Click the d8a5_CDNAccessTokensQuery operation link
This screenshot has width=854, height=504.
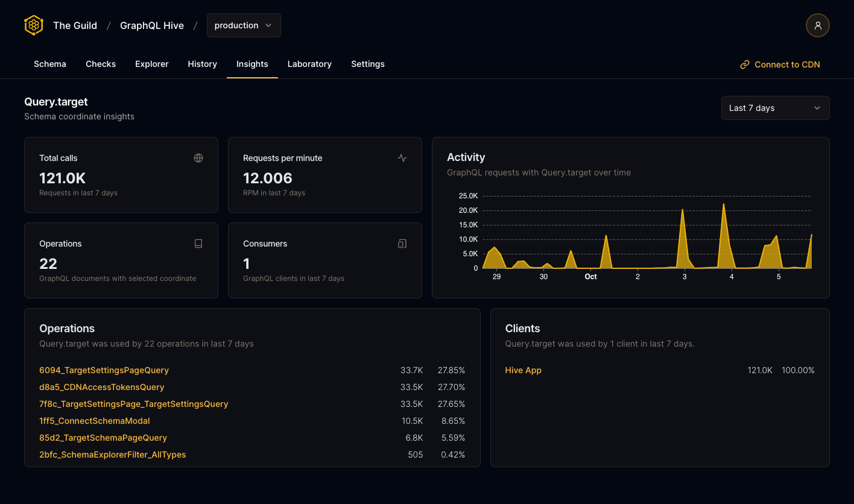101,387
